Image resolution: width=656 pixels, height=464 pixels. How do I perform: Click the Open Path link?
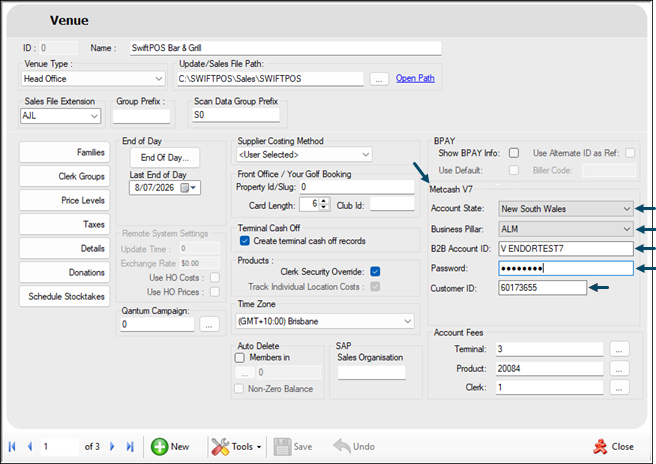(x=415, y=78)
